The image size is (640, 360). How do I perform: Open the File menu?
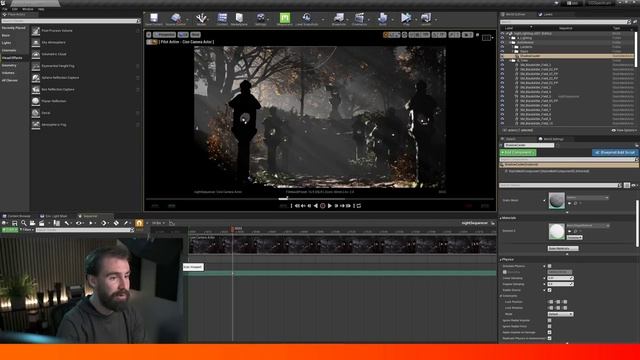4,9
